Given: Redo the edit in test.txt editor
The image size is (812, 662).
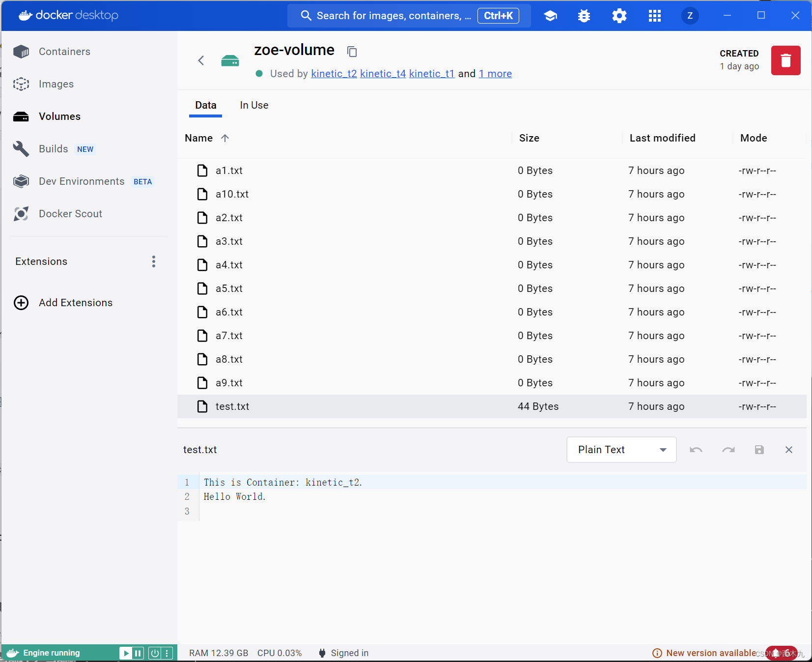Looking at the screenshot, I should click(x=728, y=450).
